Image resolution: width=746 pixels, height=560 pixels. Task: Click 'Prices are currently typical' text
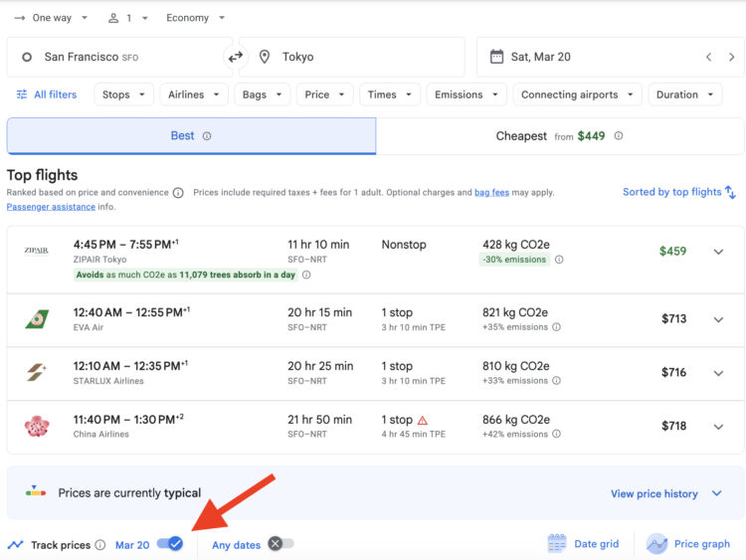129,493
